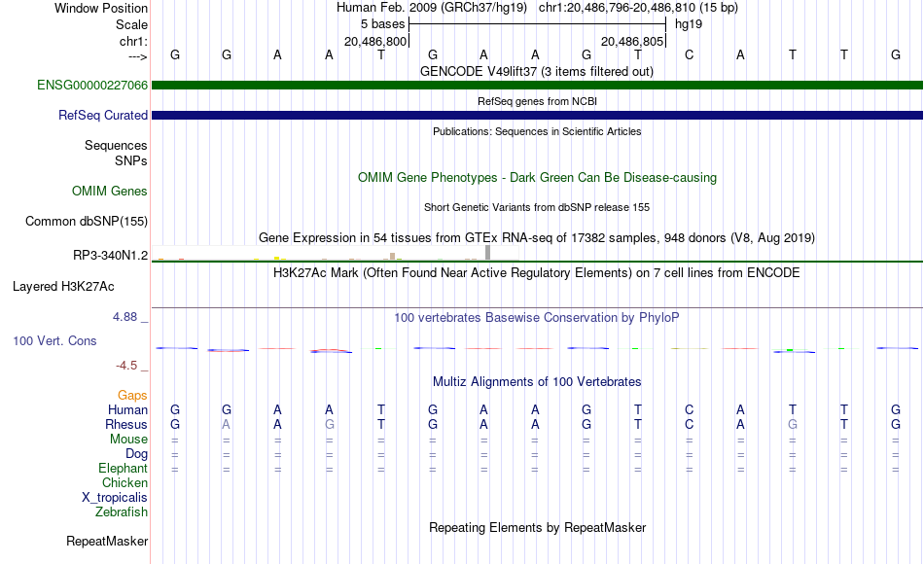
Task: Select the Human species row label
Action: click(127, 409)
